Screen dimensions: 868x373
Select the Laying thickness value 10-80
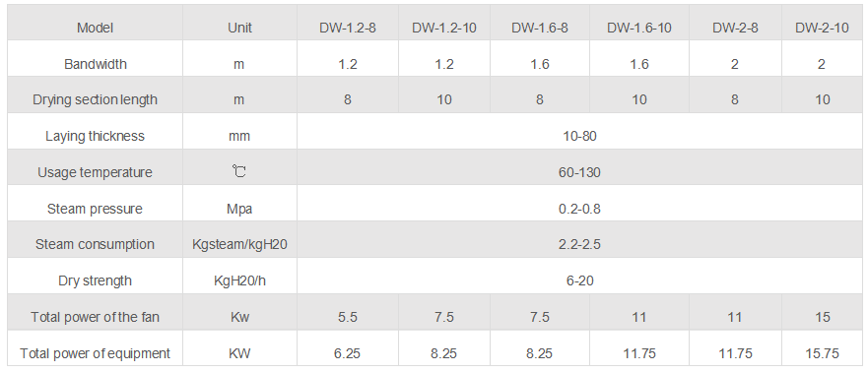click(579, 136)
